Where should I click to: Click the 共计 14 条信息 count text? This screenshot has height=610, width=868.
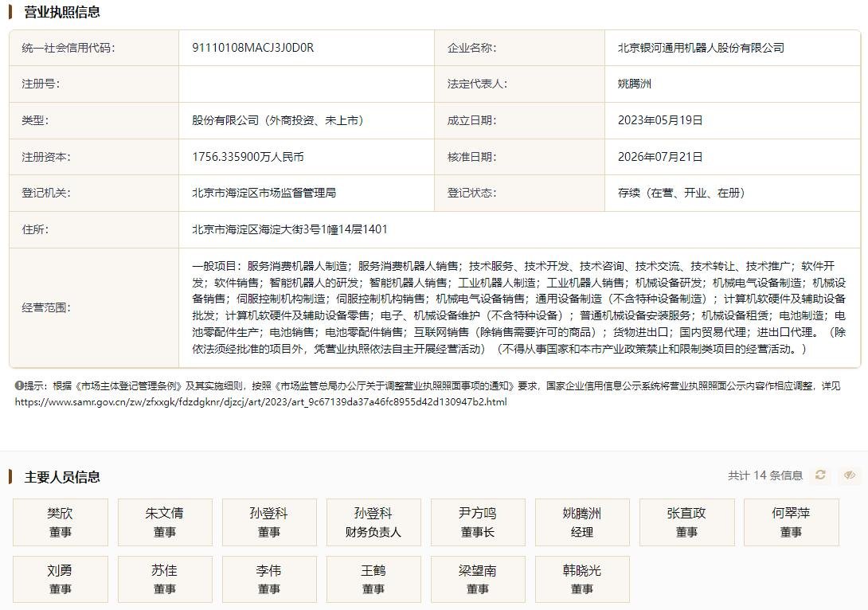point(765,475)
